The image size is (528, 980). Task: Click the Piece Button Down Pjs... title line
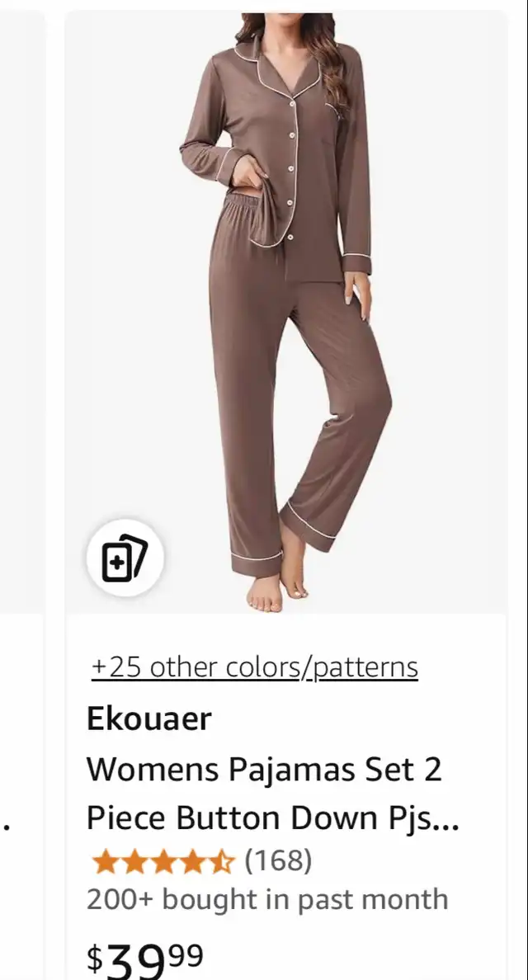point(273,818)
